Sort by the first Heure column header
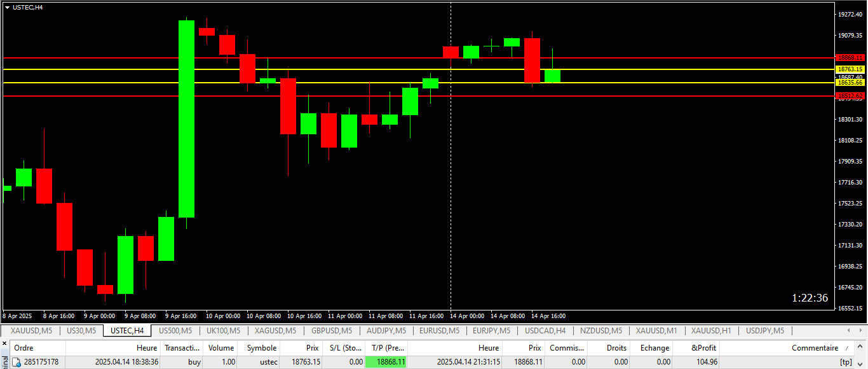This screenshot has width=868, height=369. click(113, 348)
